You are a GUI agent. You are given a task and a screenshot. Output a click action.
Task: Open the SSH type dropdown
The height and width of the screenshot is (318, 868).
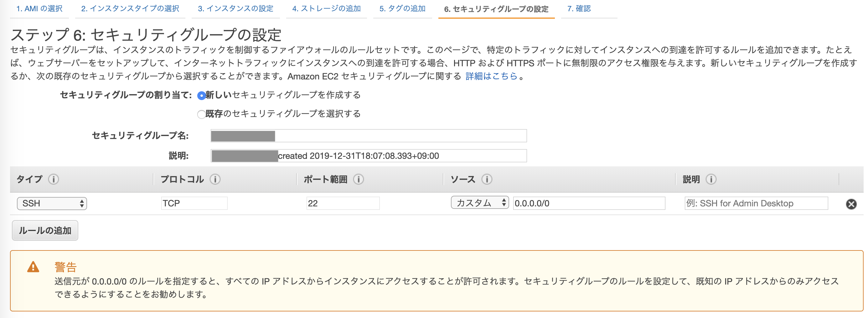click(x=52, y=203)
